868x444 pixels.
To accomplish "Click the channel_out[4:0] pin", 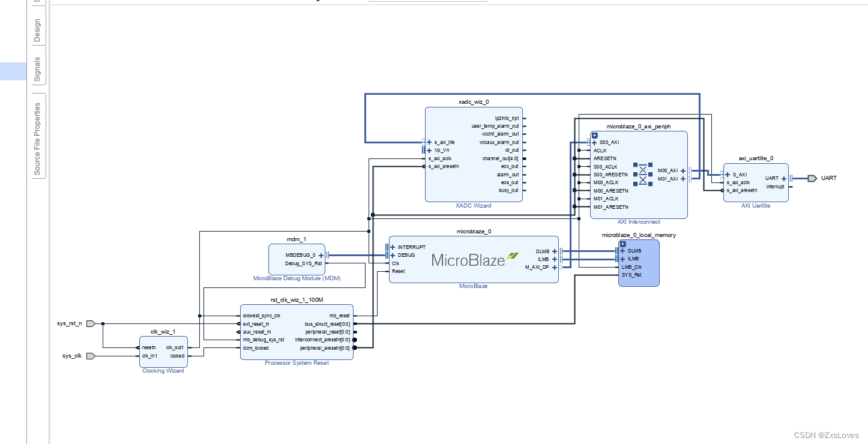I will tap(500, 158).
